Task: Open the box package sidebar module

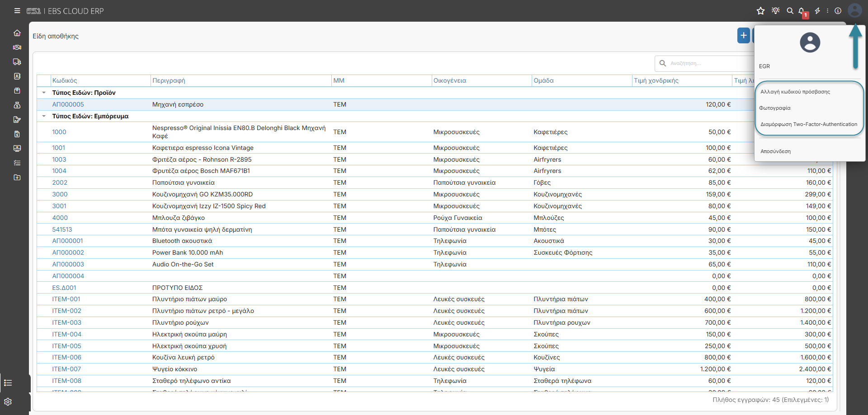Action: tap(17, 91)
